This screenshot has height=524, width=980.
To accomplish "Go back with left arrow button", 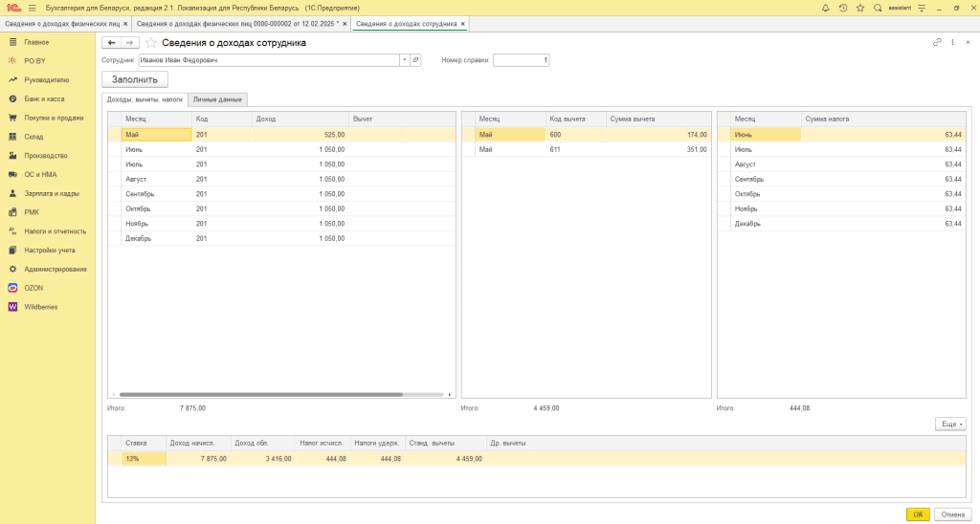I will click(x=111, y=42).
